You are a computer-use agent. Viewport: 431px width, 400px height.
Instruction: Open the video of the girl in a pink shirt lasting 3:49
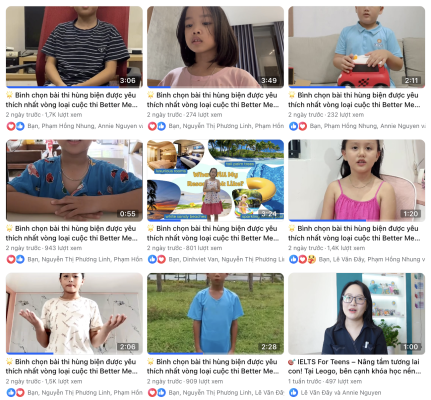(x=215, y=47)
